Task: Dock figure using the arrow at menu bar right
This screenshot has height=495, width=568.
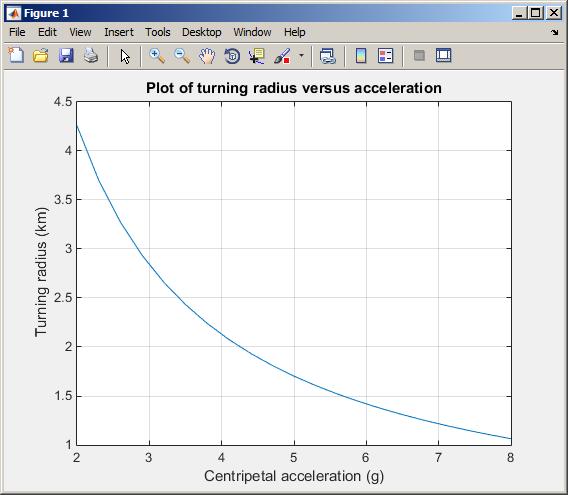Action: tap(554, 32)
